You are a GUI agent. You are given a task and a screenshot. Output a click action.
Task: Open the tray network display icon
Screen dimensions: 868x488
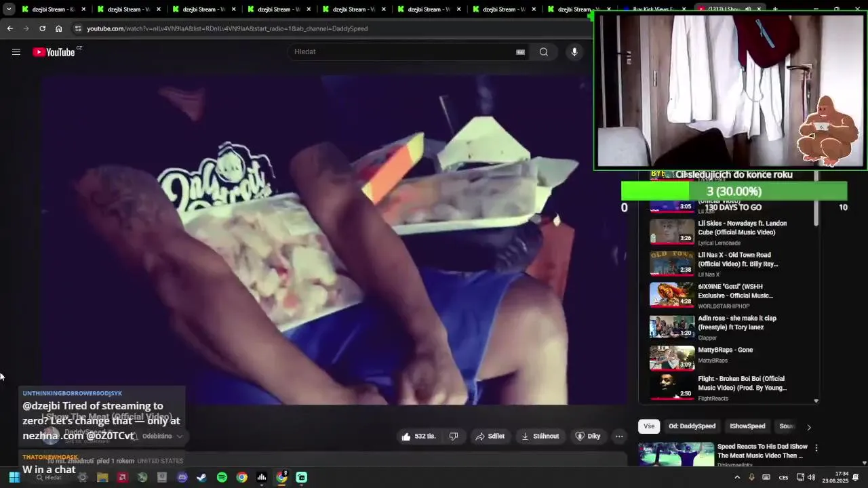pos(800,477)
